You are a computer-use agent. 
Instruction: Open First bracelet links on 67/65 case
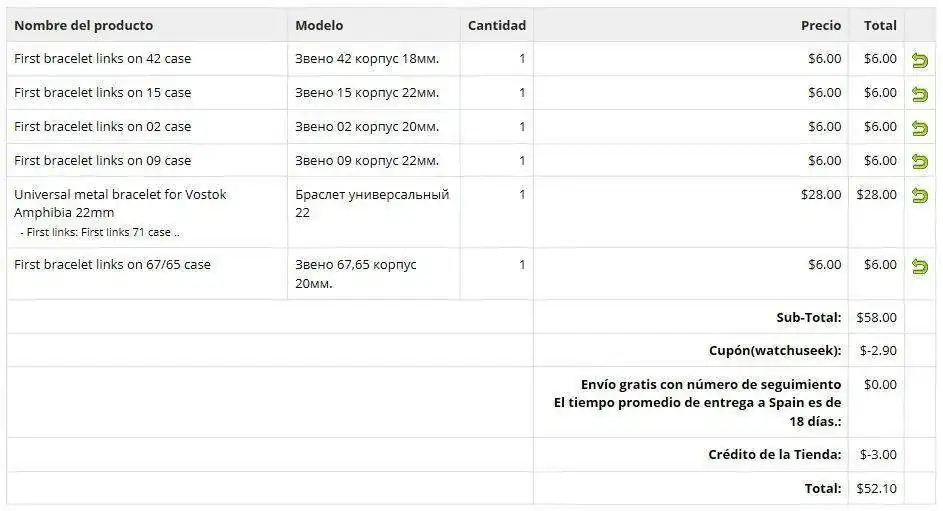pyautogui.click(x=112, y=265)
